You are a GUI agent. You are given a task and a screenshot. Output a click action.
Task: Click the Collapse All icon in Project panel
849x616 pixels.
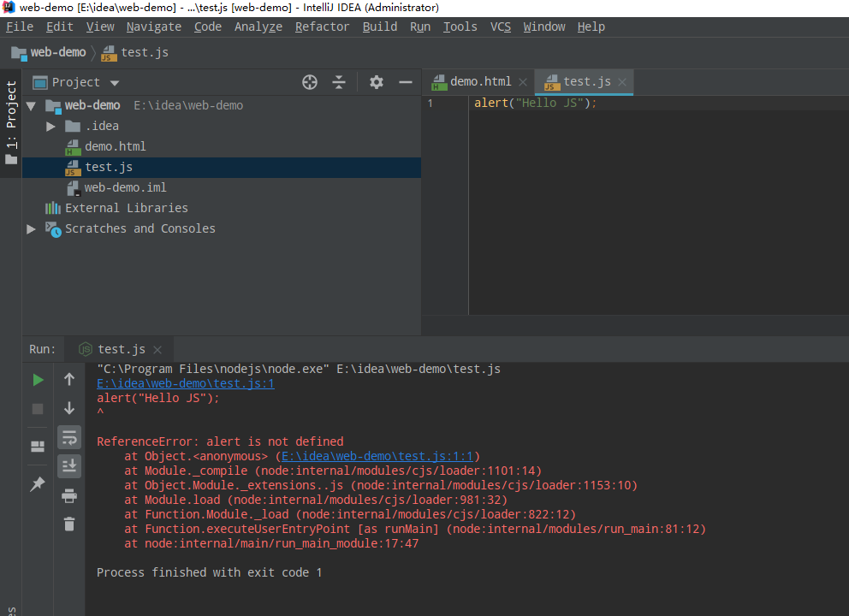(x=339, y=82)
